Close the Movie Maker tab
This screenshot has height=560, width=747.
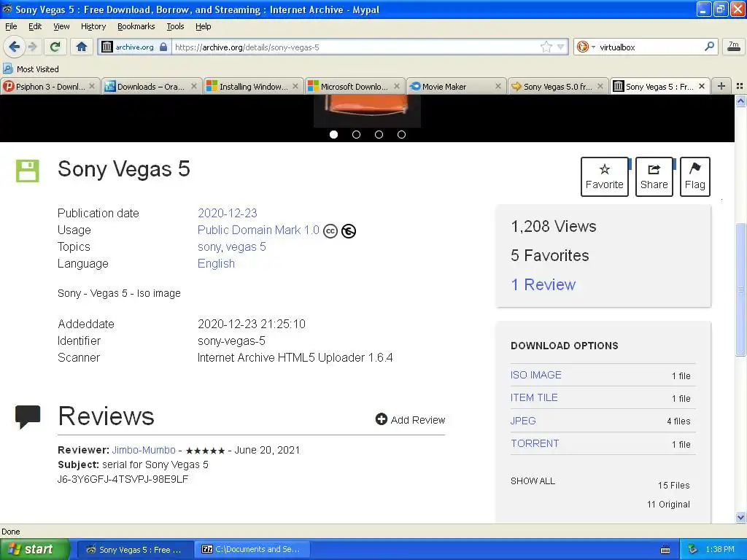(x=498, y=86)
